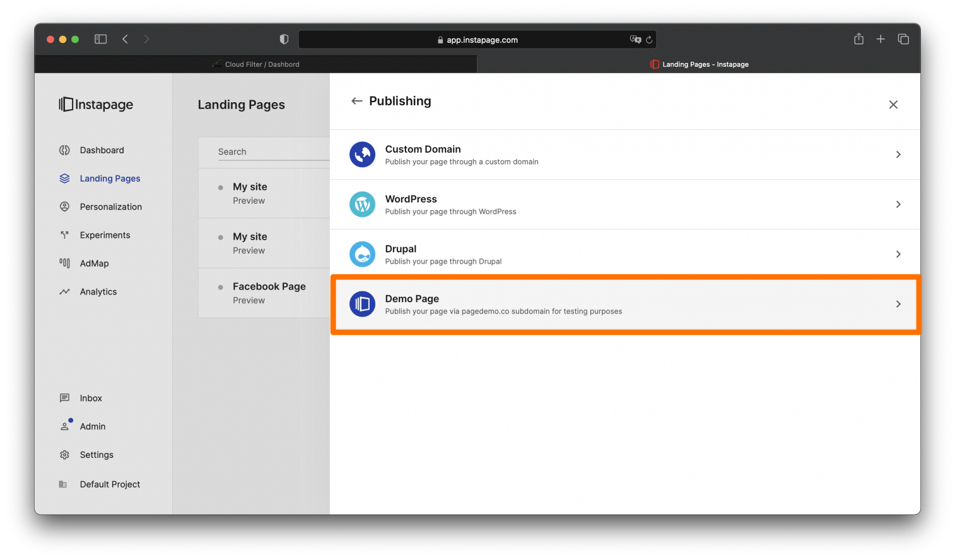
Task: Open Facebook Page landing page
Action: [x=269, y=286]
